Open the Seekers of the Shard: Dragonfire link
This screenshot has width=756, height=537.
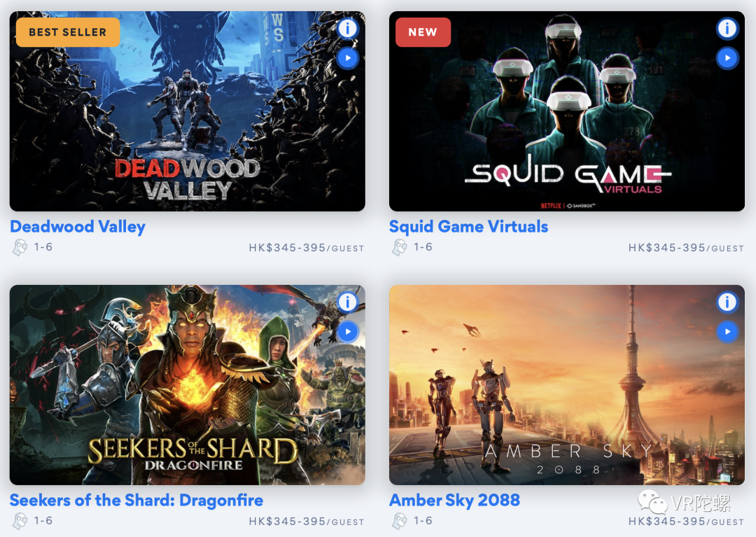136,501
